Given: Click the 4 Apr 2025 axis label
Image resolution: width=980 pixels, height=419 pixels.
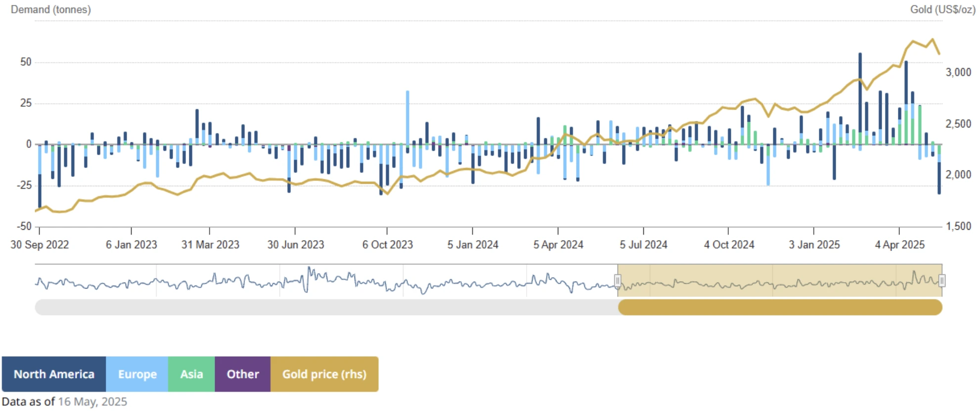Looking at the screenshot, I should (x=899, y=245).
